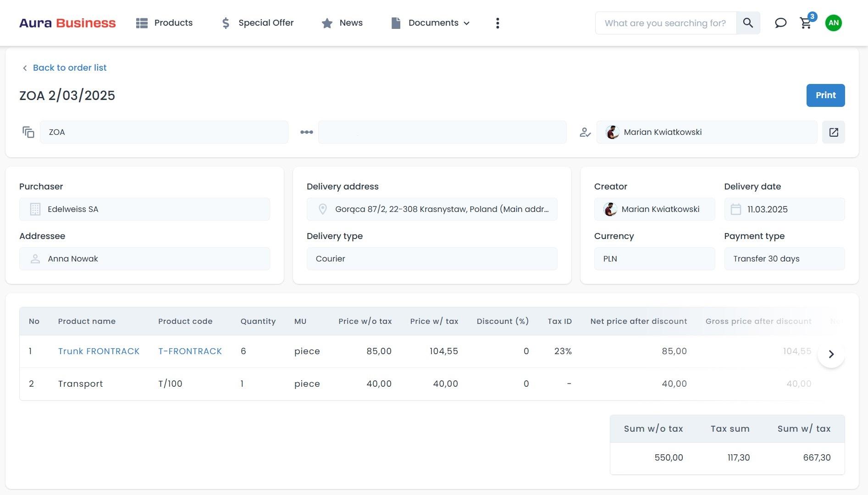Screen dimensions: 868x495
Task: Open the Trunk FRONTRACK product link
Action: pos(99,351)
